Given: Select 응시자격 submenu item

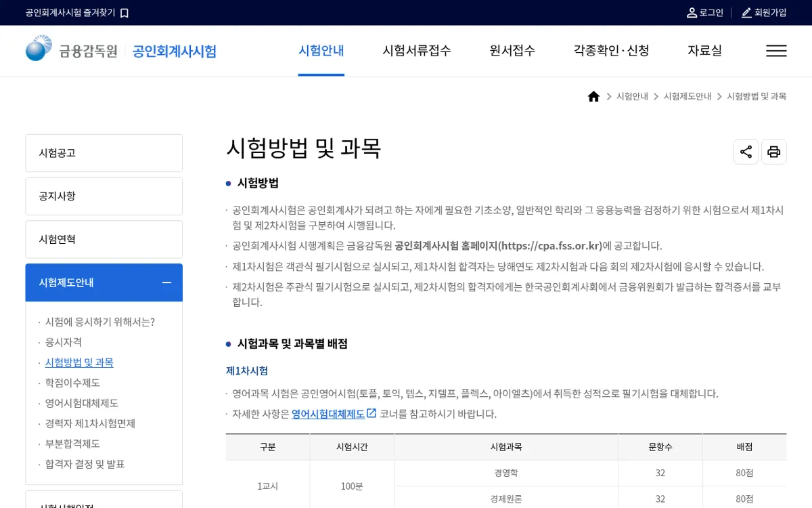Looking at the screenshot, I should pyautogui.click(x=64, y=342).
